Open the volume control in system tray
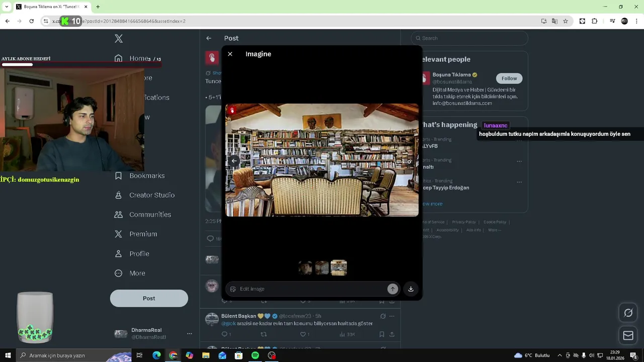Viewport: 644px width, 362px height. (x=592, y=355)
